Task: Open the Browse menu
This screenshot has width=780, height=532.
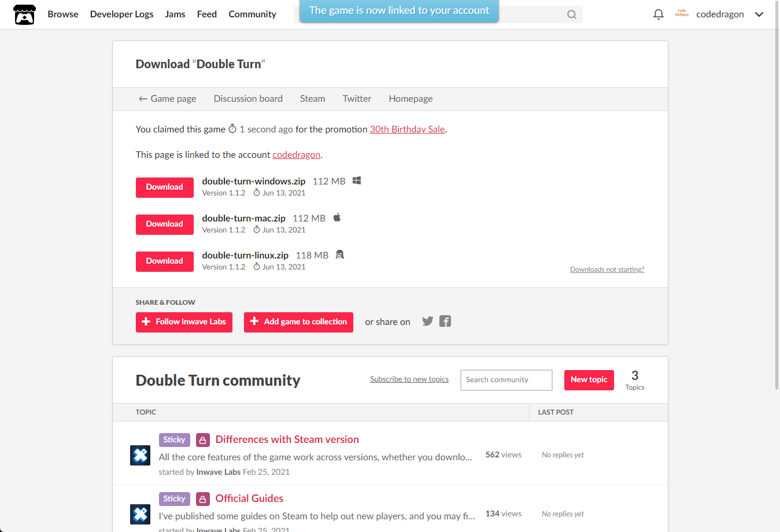Action: pyautogui.click(x=63, y=14)
